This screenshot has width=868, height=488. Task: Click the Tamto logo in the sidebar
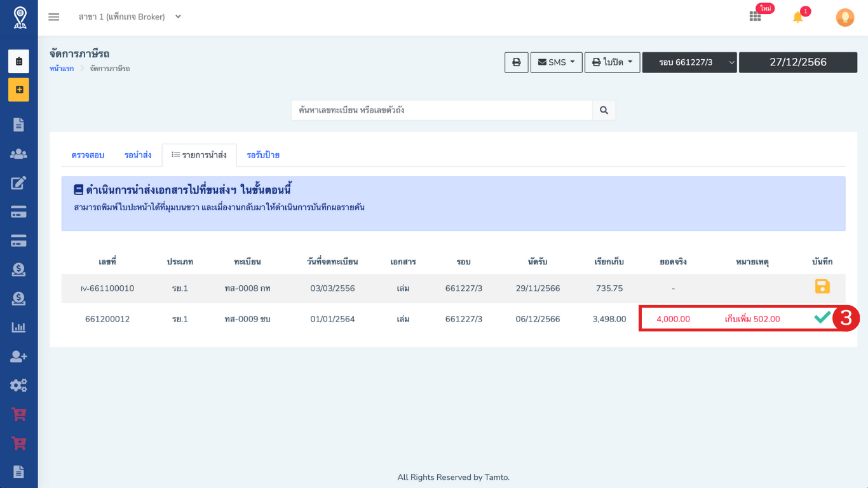(20, 17)
